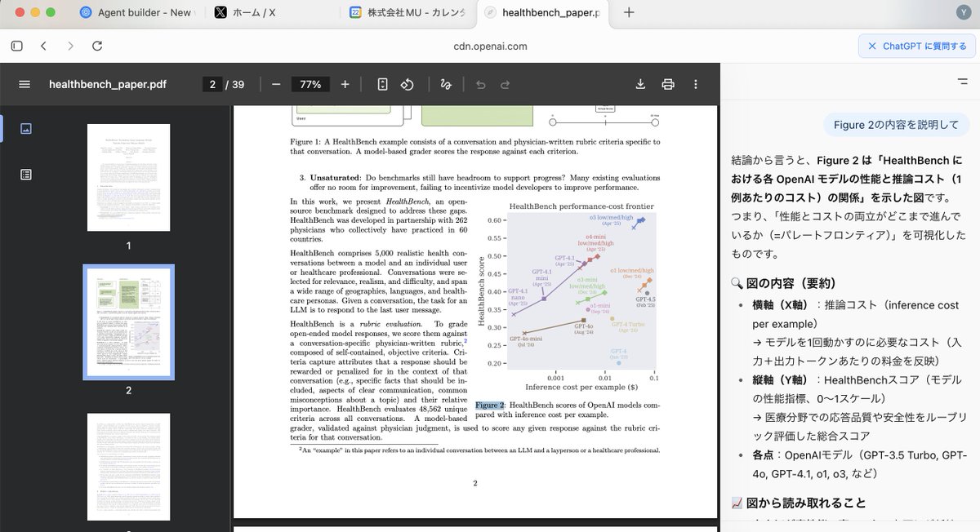Select the draw annotation tool
The width and height of the screenshot is (980, 532).
(446, 84)
